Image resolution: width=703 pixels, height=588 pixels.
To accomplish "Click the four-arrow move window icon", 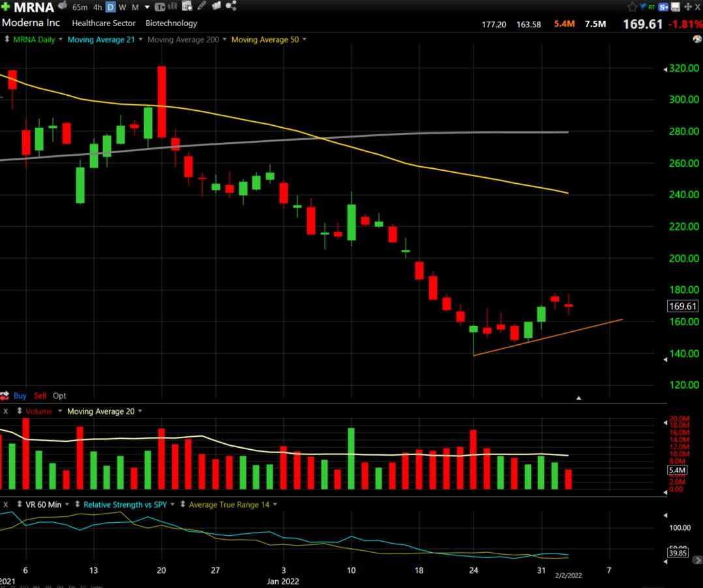I will 688,7.
